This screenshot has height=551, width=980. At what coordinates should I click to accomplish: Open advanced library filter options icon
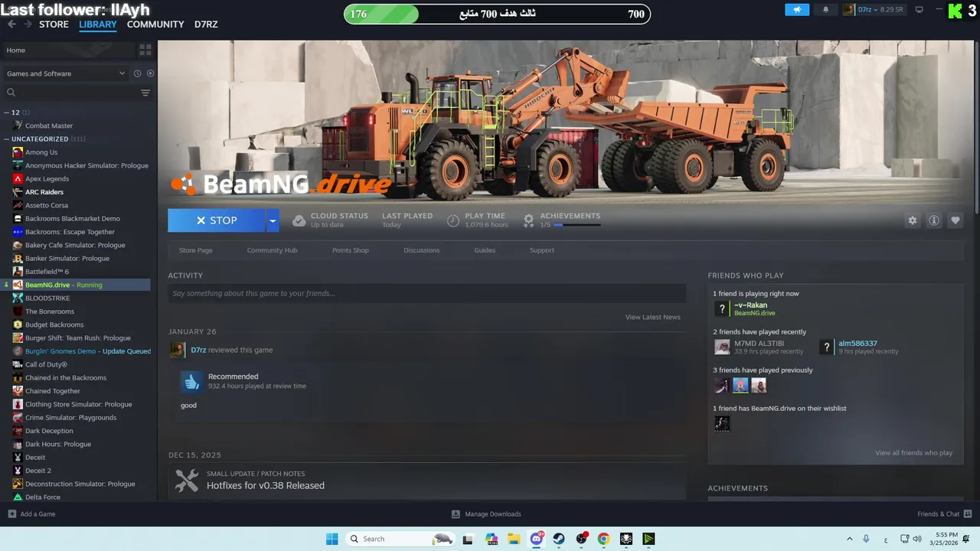(x=145, y=93)
